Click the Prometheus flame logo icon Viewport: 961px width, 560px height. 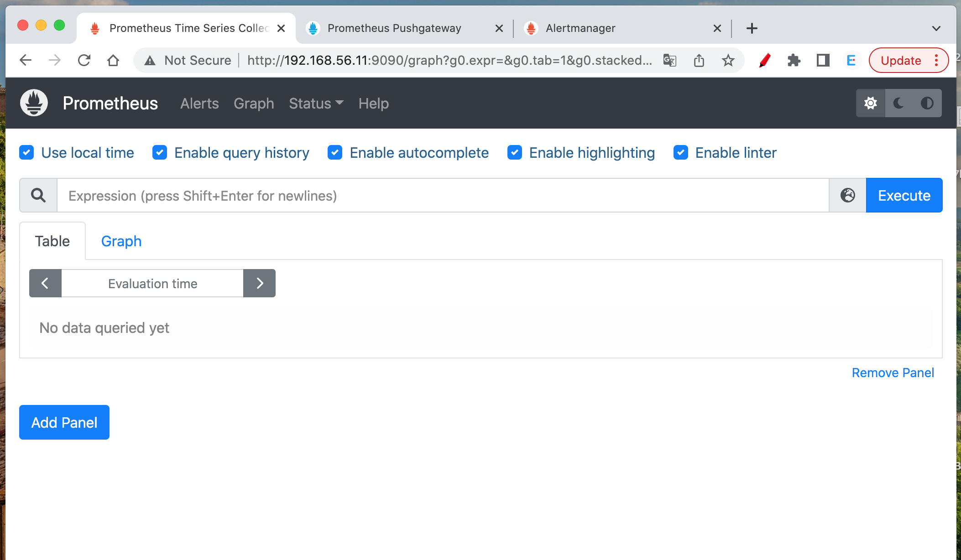point(34,103)
